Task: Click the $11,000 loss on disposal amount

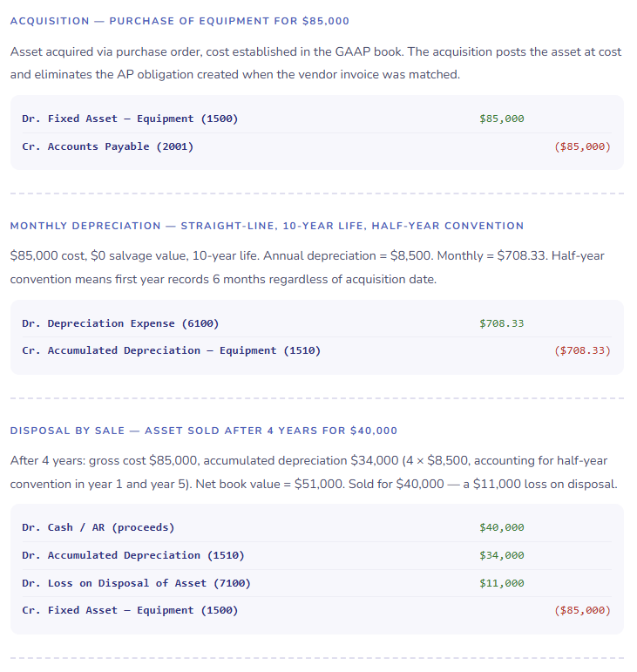Action: (502, 583)
